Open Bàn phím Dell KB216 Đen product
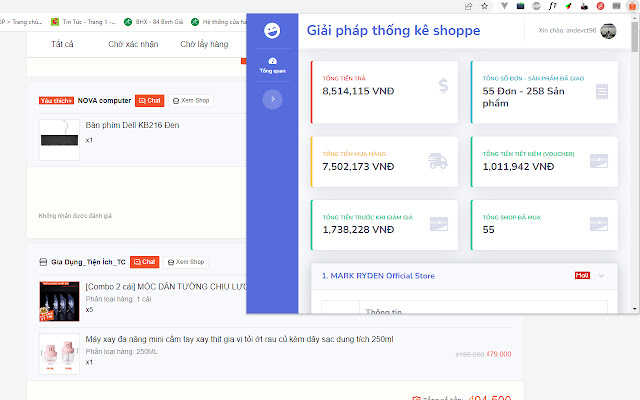The width and height of the screenshot is (640, 400). [132, 125]
